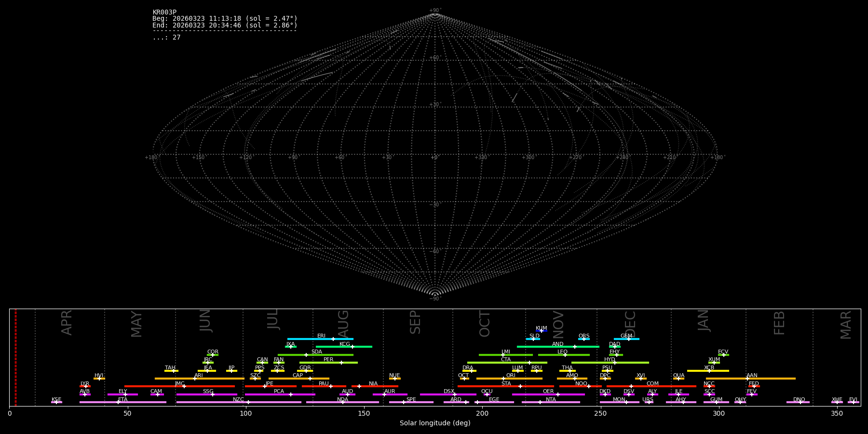
Task: Click the NZC shower label
Action: 238,400
